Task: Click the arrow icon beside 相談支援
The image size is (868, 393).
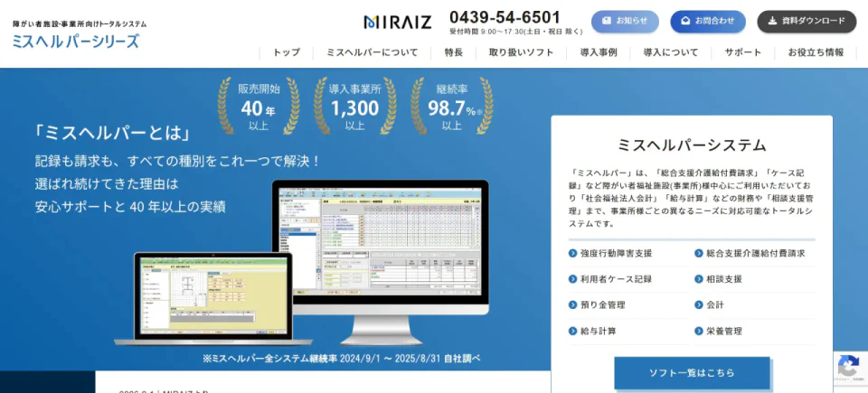Action: pos(699,279)
